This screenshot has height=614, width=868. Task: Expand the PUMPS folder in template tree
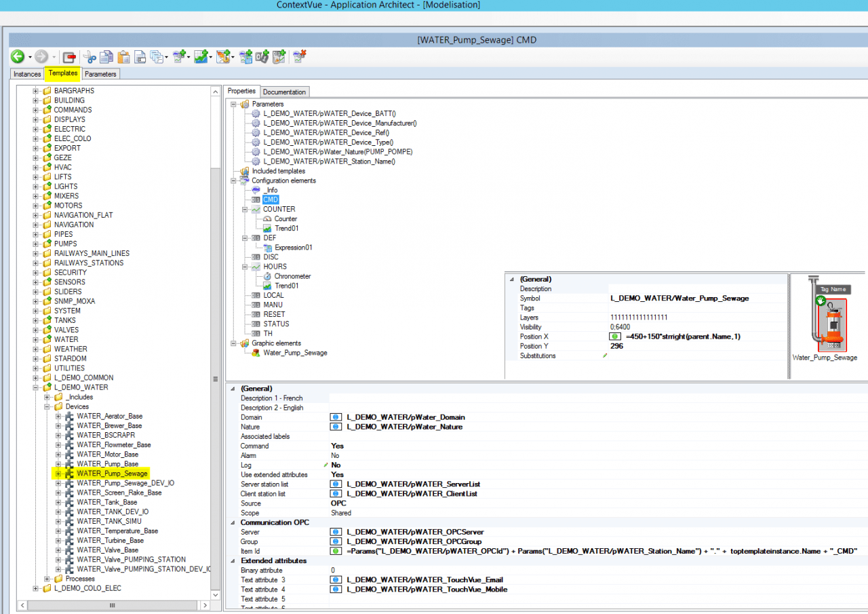(36, 244)
